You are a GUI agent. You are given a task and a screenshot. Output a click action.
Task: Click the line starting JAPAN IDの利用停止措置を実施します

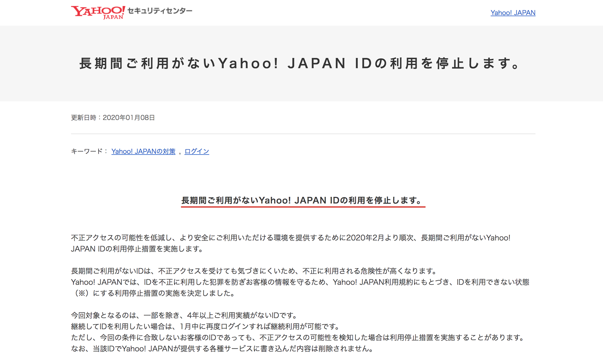[138, 249]
